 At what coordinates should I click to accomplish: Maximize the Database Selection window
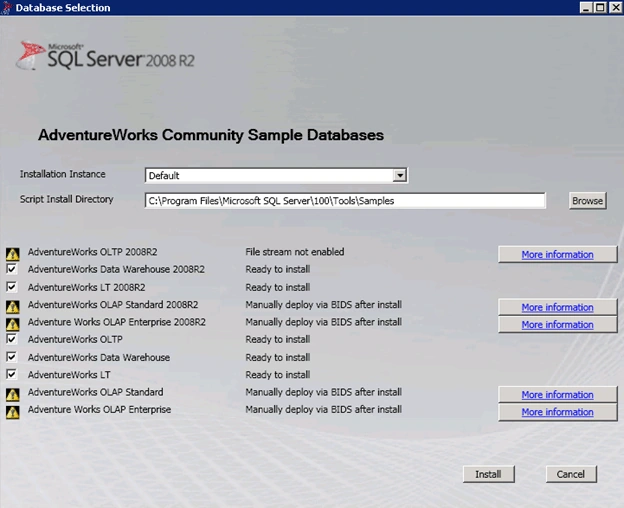click(600, 7)
